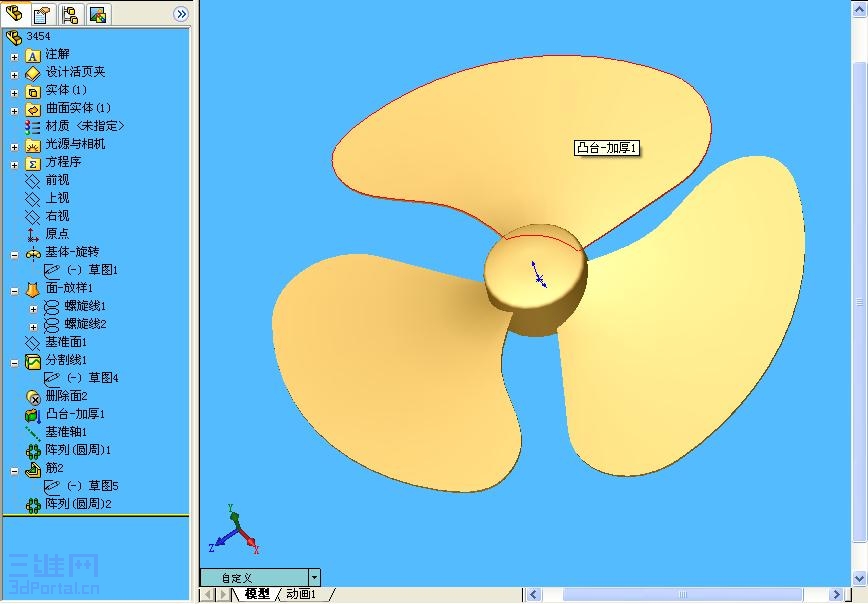Open the fourth panel tab with colored icon
Image resolution: width=868 pixels, height=604 pixels.
[x=98, y=14]
